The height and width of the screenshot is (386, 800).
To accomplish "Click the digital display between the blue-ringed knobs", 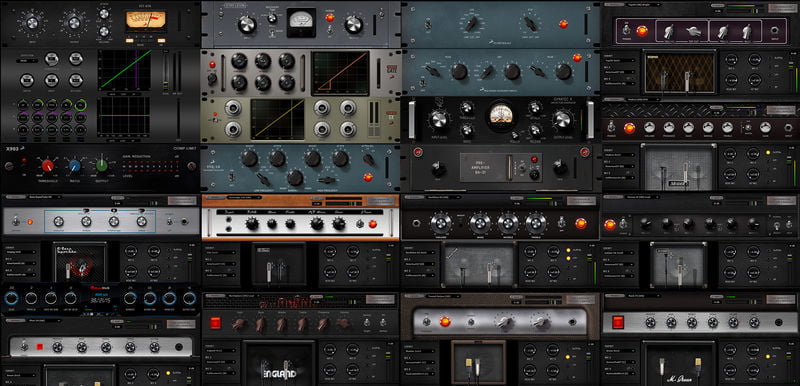I will coord(102,298).
